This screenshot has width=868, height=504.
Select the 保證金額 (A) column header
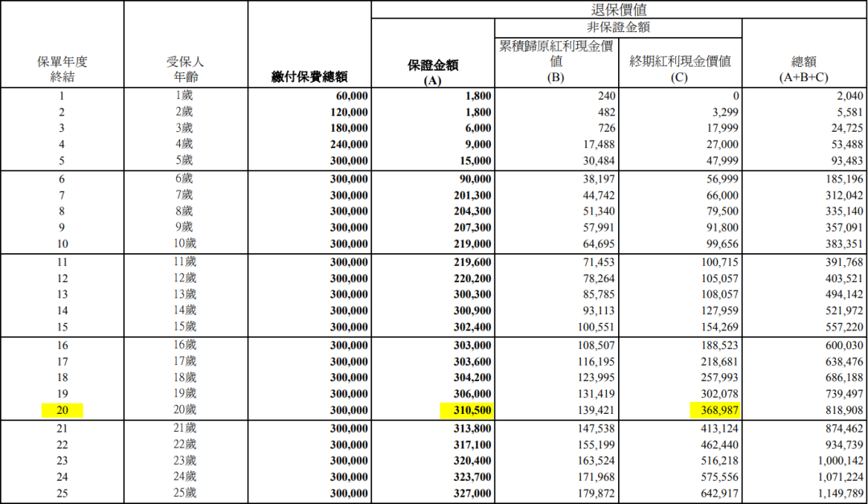tap(433, 72)
